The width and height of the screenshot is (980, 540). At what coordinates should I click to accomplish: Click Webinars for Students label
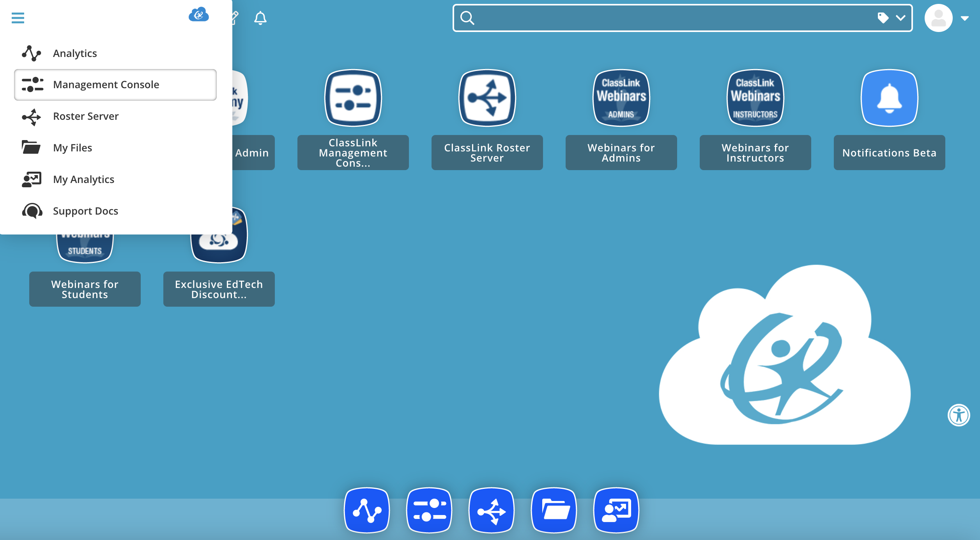[85, 289]
